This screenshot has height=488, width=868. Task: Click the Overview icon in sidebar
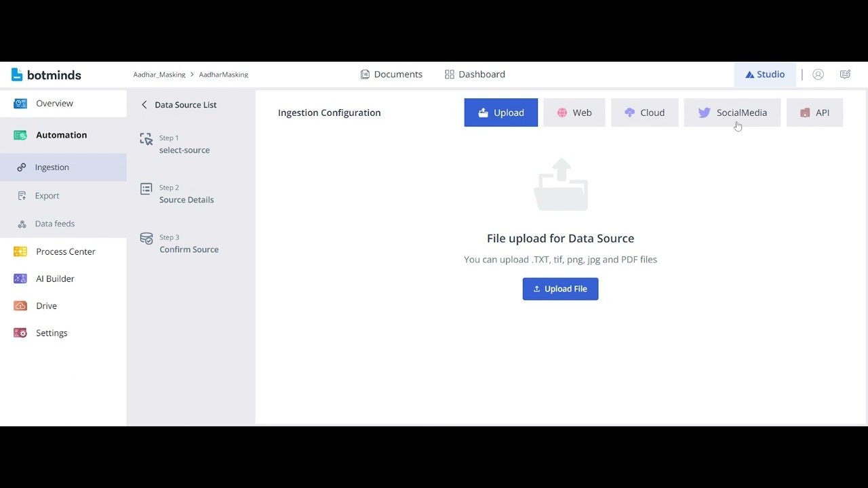pyautogui.click(x=20, y=104)
